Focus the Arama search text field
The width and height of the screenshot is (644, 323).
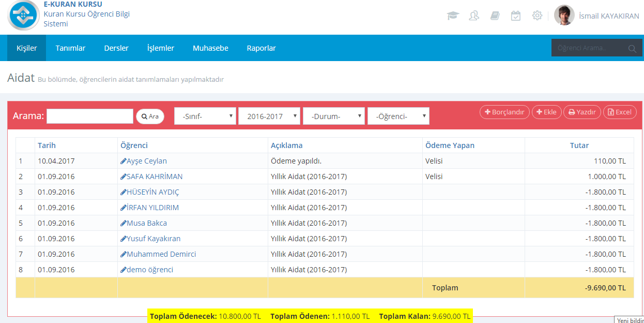[90, 116]
